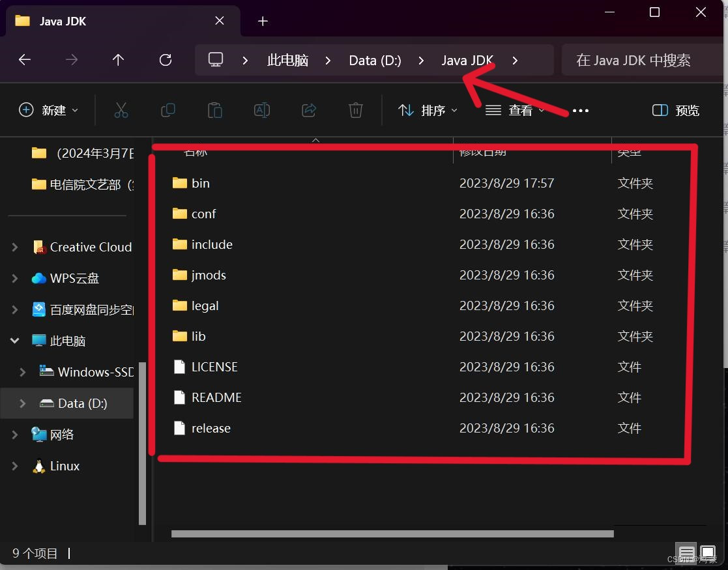Open (2024年3月7日 folder in sidebar

click(82, 153)
